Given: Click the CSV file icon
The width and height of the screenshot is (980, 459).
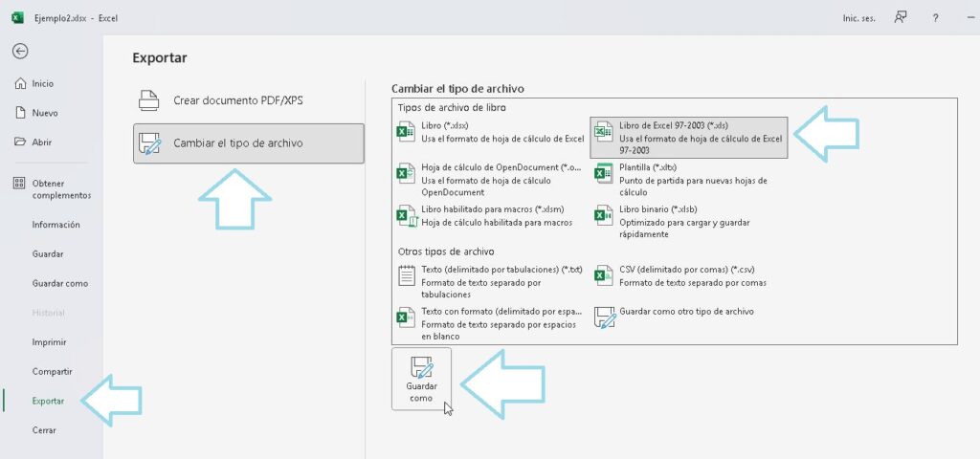Looking at the screenshot, I should tap(603, 276).
